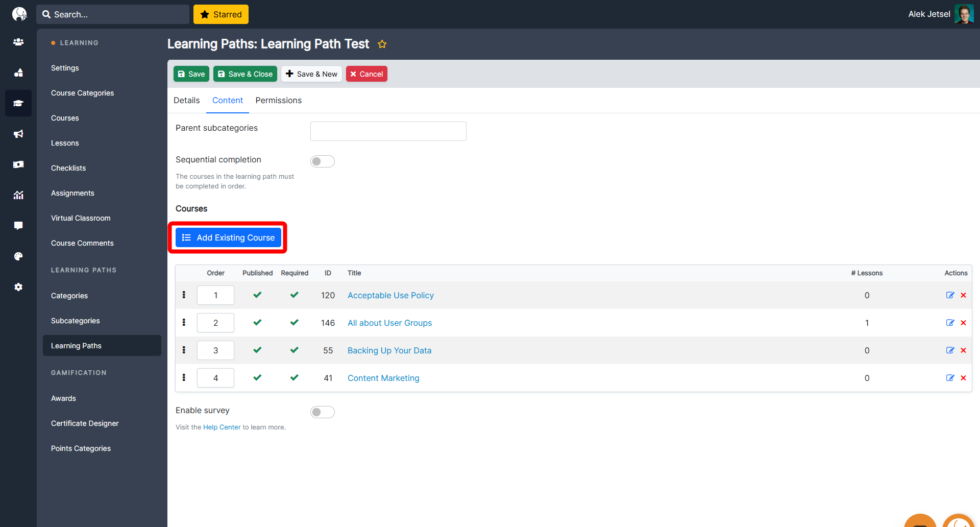Remove Content Marketing course with red X
The width and height of the screenshot is (980, 527).
tap(963, 378)
